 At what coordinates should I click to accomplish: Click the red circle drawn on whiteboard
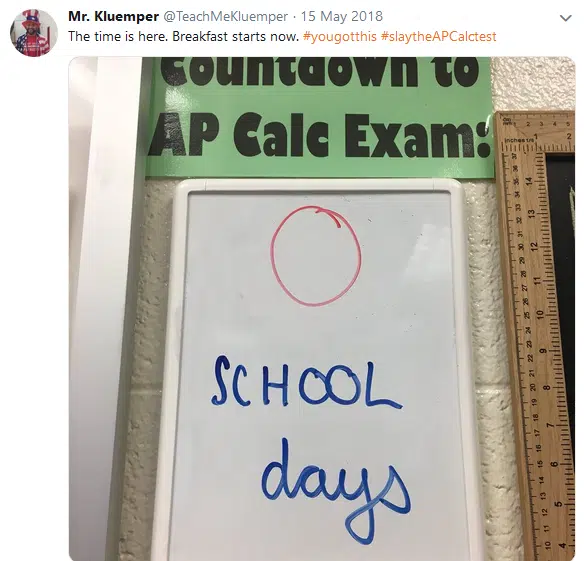pos(316,256)
